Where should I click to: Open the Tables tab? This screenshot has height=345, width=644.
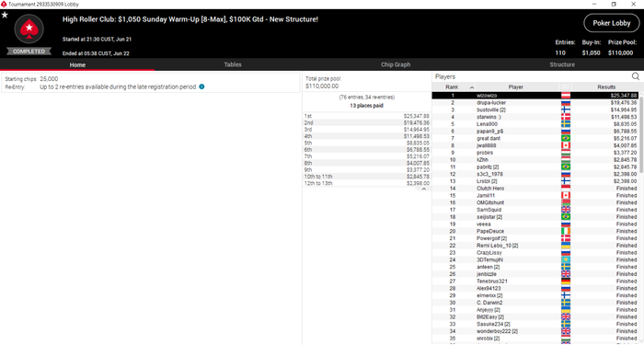[233, 64]
